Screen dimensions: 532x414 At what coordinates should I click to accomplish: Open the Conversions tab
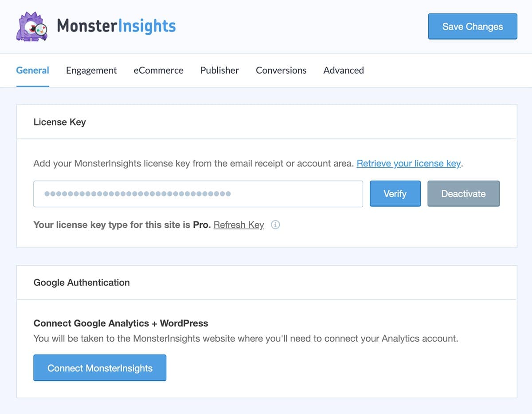coord(281,70)
